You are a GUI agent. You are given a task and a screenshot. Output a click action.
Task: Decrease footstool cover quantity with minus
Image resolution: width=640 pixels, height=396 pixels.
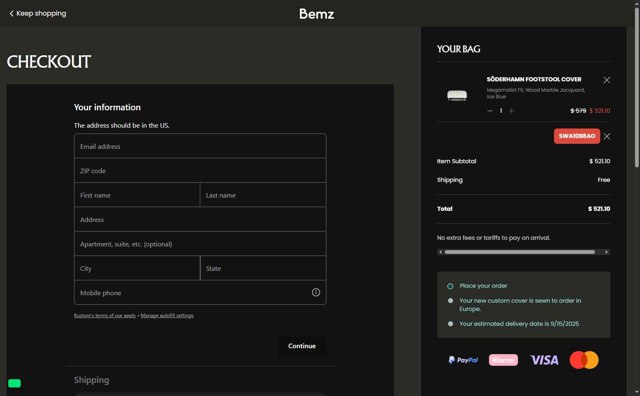tap(490, 111)
